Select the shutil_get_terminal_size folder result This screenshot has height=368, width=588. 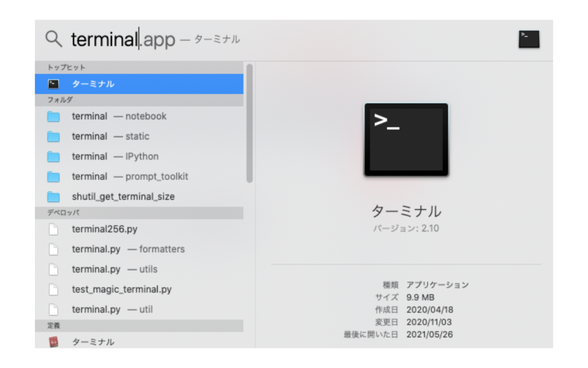point(139,197)
